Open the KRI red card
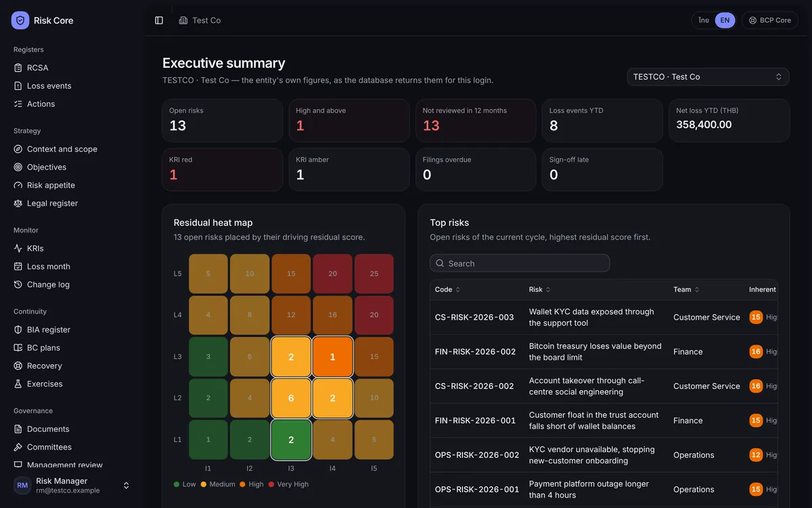 click(x=223, y=169)
